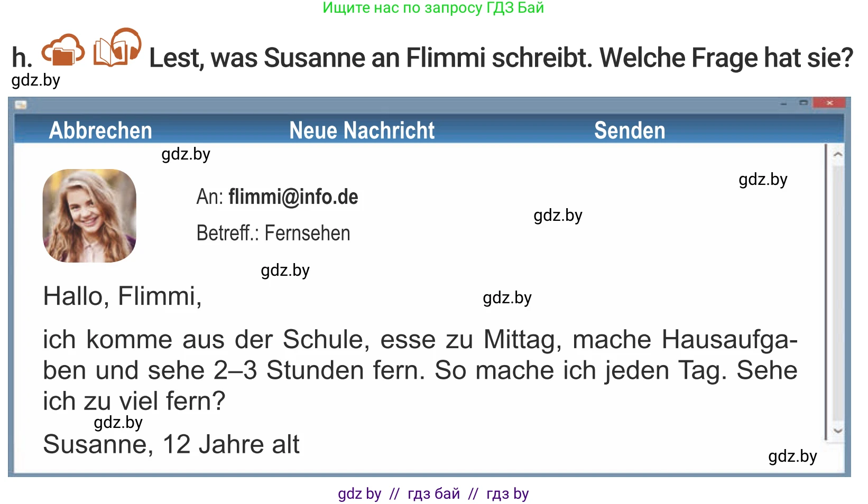Minimize the message window
This screenshot has height=504, width=868.
click(783, 104)
